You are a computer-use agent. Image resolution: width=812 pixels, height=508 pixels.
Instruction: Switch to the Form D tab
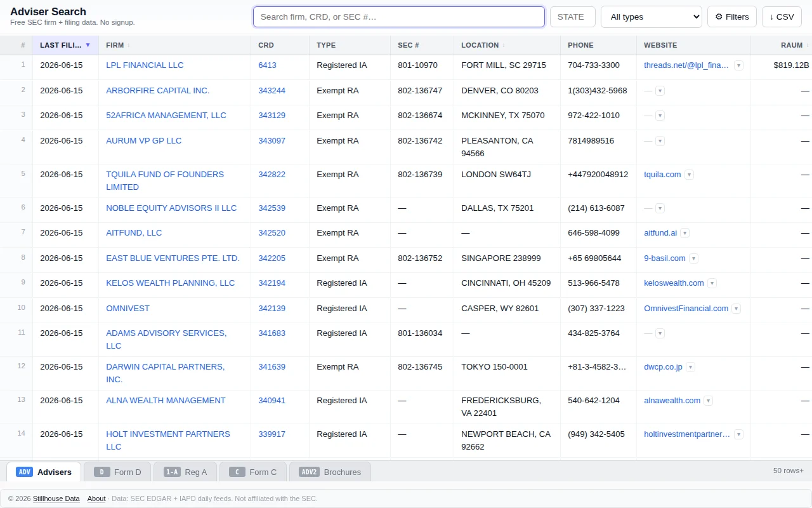point(117,472)
